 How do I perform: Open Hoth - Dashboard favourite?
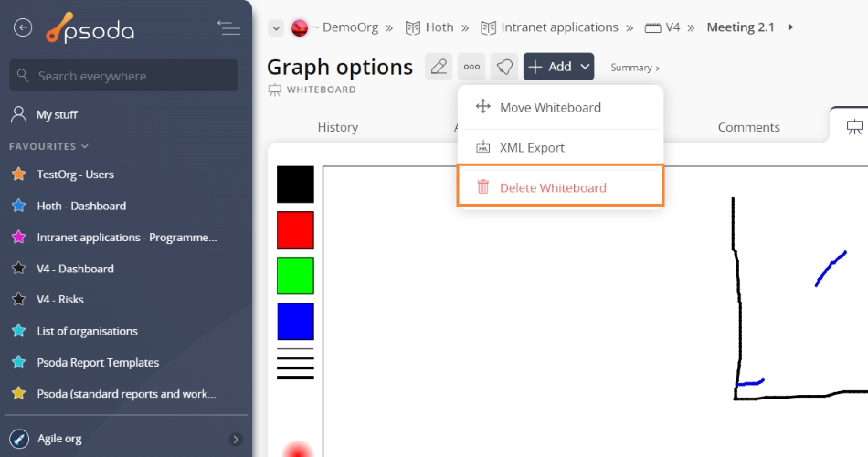click(x=81, y=206)
